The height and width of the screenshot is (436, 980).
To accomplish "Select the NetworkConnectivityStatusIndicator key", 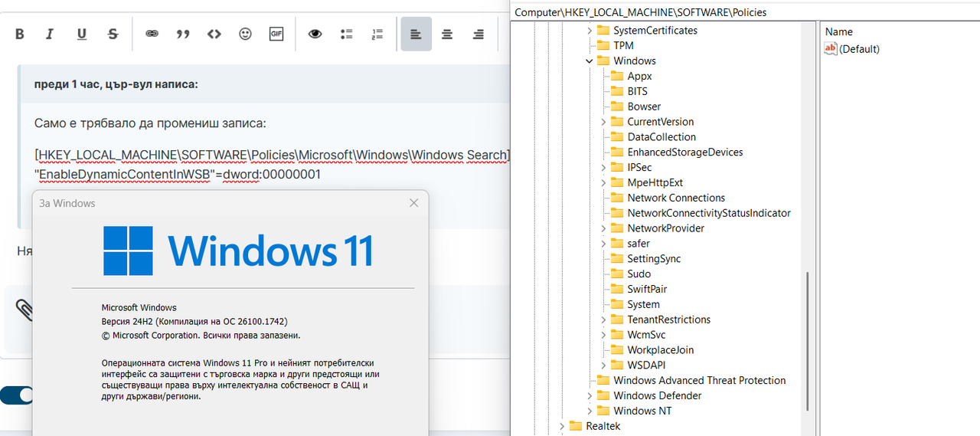I will point(709,213).
